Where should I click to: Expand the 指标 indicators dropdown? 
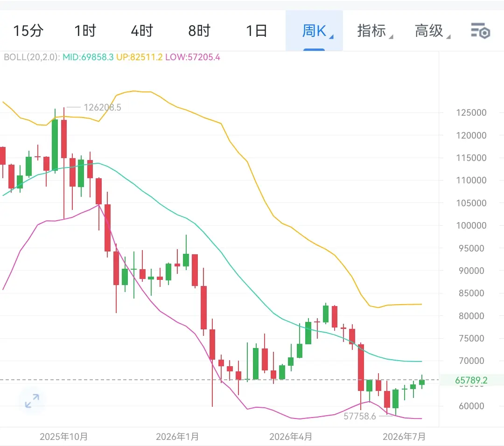[375, 31]
